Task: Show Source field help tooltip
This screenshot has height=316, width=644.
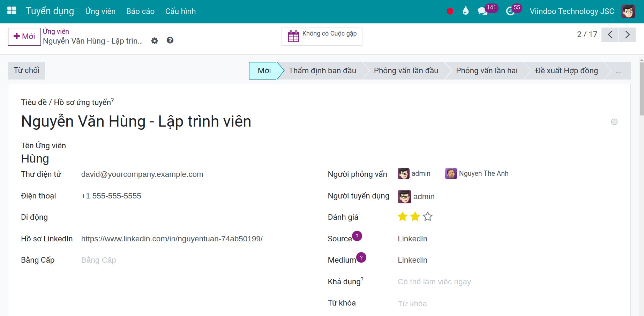Action: pyautogui.click(x=357, y=236)
